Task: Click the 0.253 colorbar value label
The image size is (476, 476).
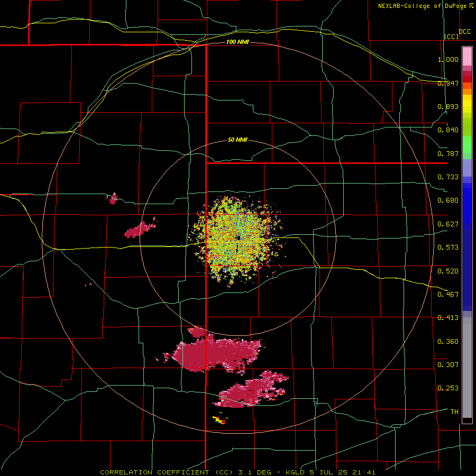Action: (448, 388)
